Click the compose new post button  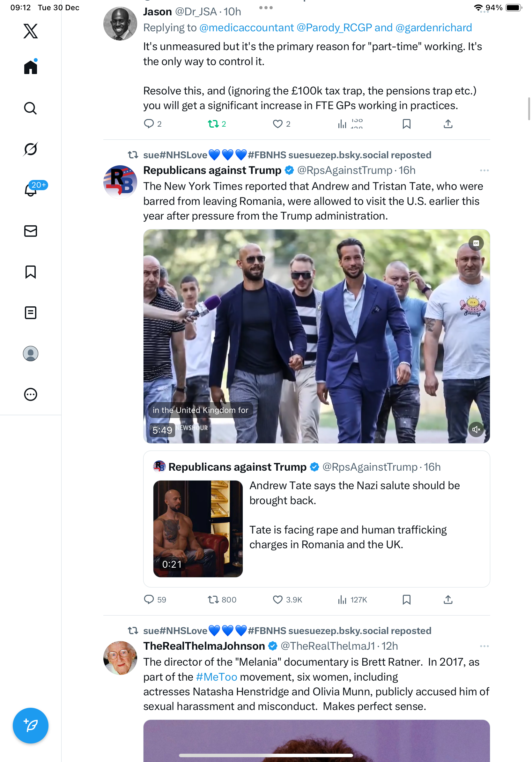click(x=31, y=725)
